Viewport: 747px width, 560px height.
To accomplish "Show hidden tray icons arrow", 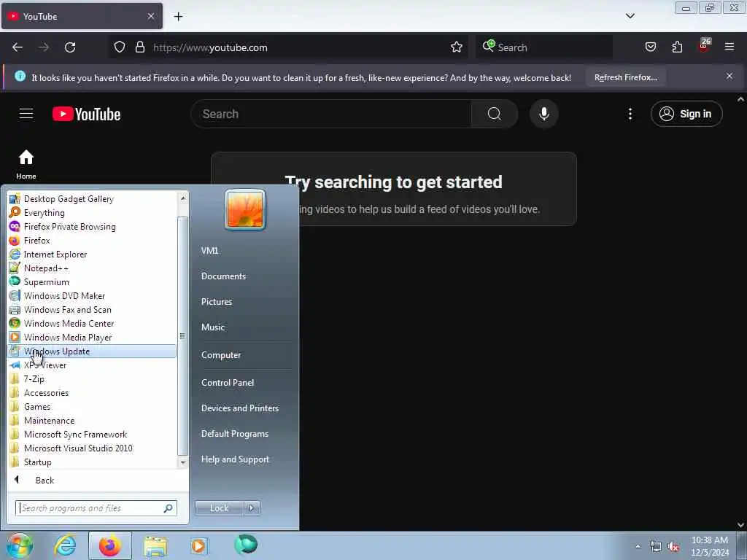I will click(x=638, y=546).
